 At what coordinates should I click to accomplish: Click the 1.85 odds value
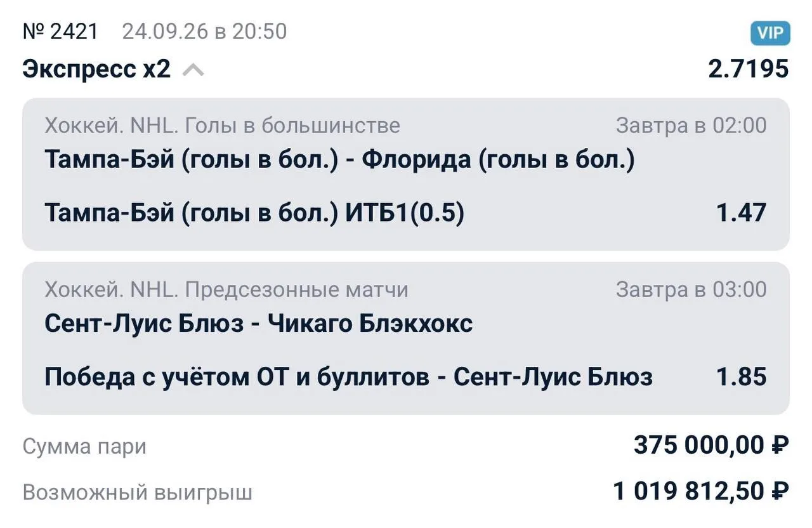click(x=741, y=378)
